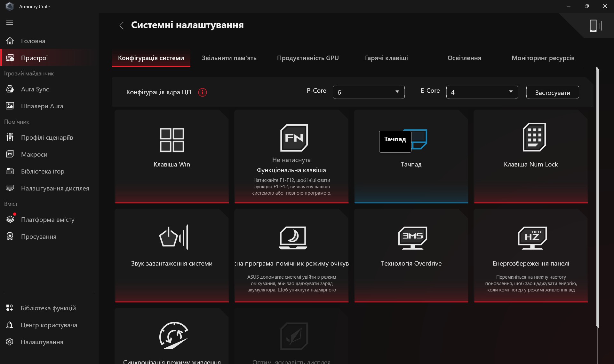This screenshot has height=364, width=614.
Task: Open Бібліотека функцій in the sidebar
Action: point(48,308)
